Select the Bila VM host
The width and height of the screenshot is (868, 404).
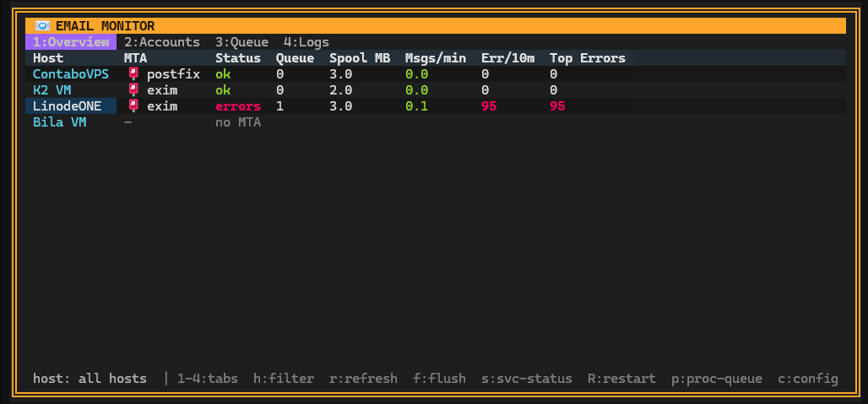point(60,122)
